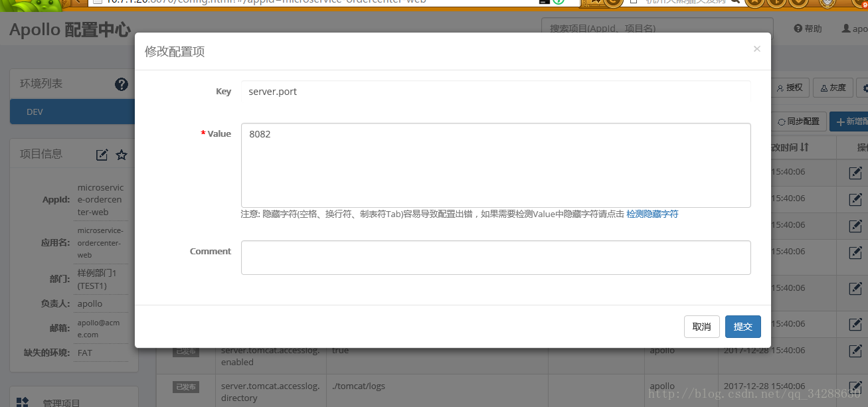Click the 灰度 button
The width and height of the screenshot is (868, 407).
[833, 88]
